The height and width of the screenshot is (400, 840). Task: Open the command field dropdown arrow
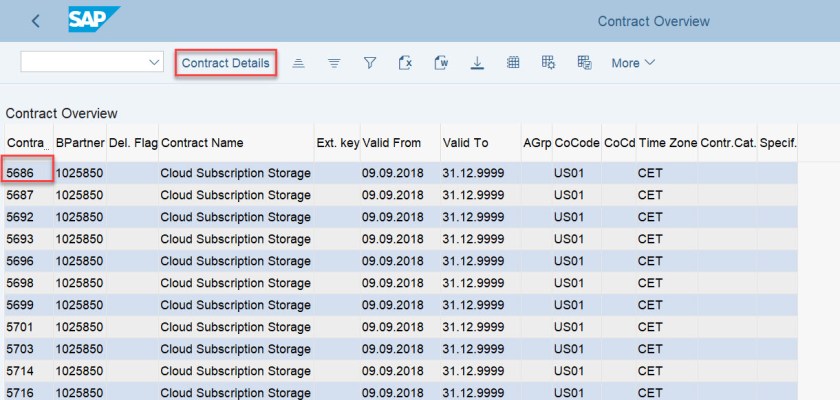point(154,63)
